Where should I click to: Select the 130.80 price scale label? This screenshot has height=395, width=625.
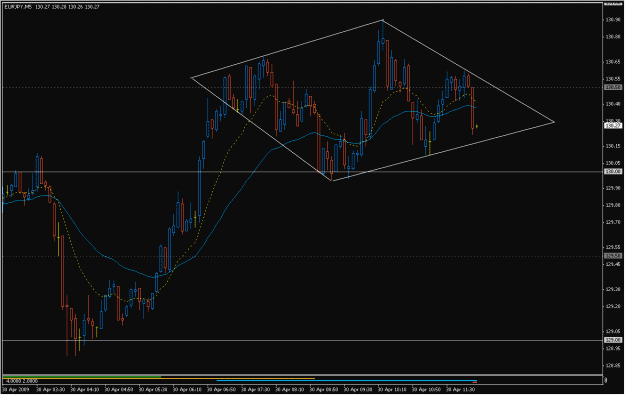pyautogui.click(x=613, y=37)
